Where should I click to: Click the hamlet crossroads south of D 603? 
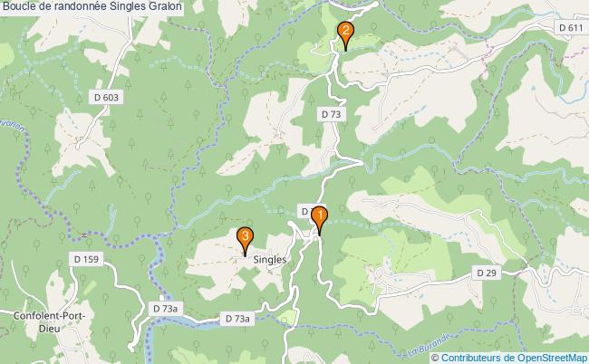[78, 142]
